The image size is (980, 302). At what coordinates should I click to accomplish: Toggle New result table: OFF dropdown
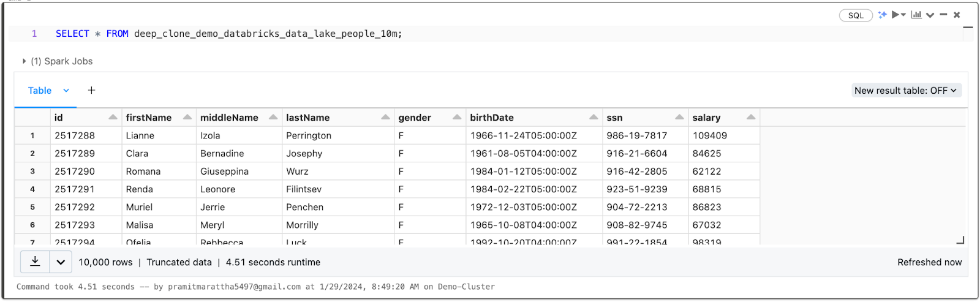(906, 91)
